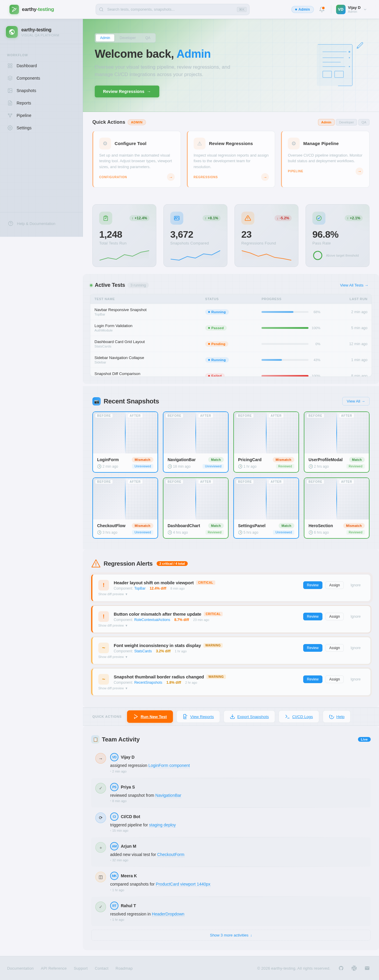379x980 pixels.
Task: Click RoleContextualActions component link
Action: 152,620
